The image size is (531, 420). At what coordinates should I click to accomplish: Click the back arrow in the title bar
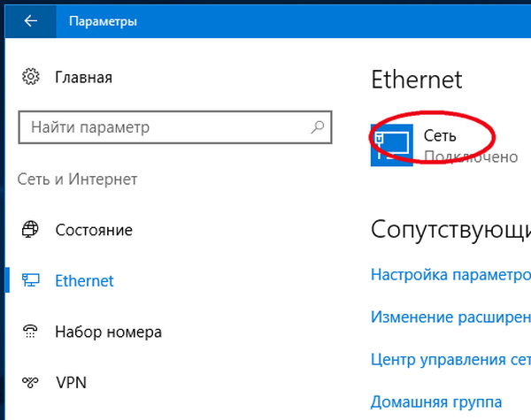click(x=31, y=21)
